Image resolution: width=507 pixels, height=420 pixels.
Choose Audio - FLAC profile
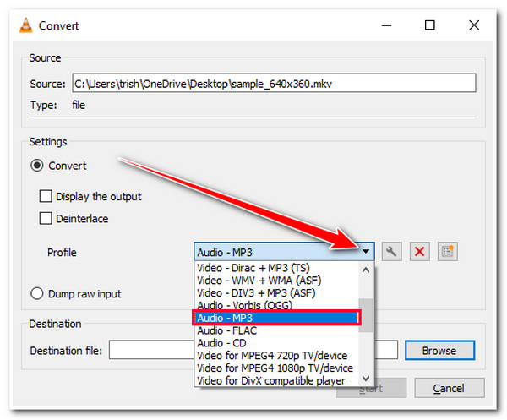(x=276, y=330)
